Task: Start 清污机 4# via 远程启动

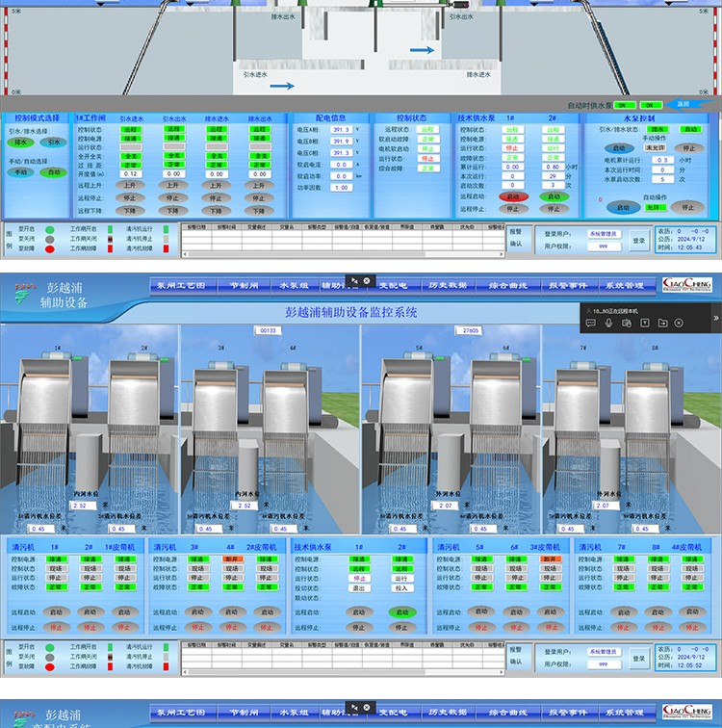Action: point(232,612)
